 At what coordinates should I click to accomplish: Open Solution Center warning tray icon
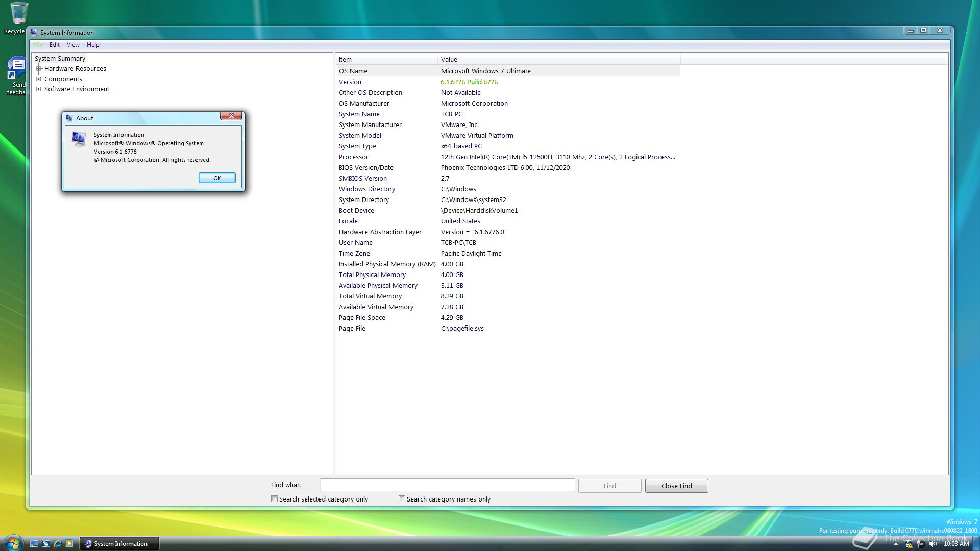909,544
